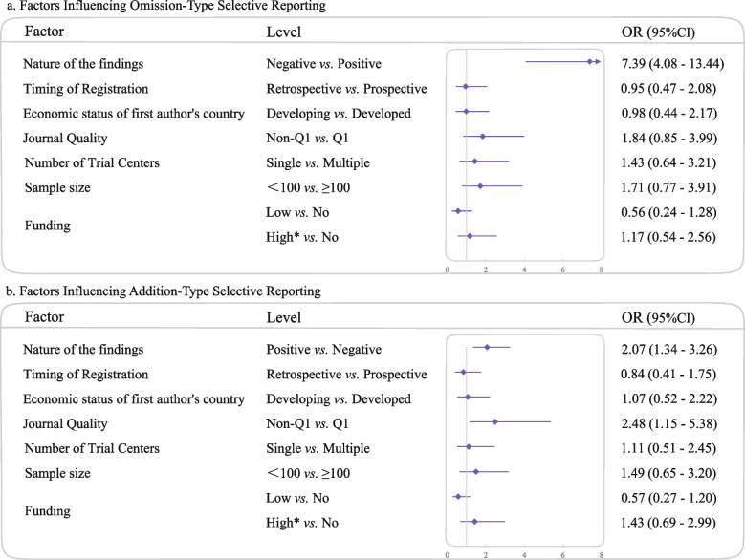Click the Number of Trial Centers diamond in panel a

pyautogui.click(x=475, y=162)
